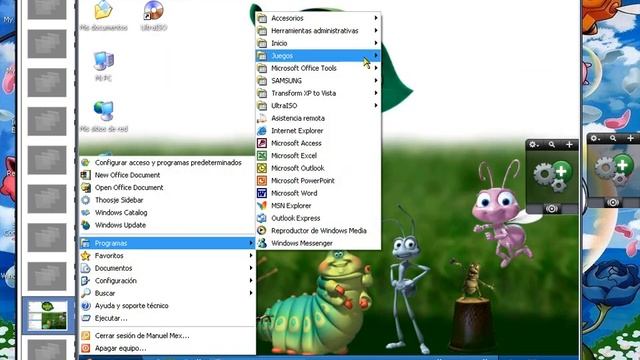Image resolution: width=640 pixels, height=360 pixels.
Task: Open the Programas menu item
Action: pyautogui.click(x=167, y=243)
